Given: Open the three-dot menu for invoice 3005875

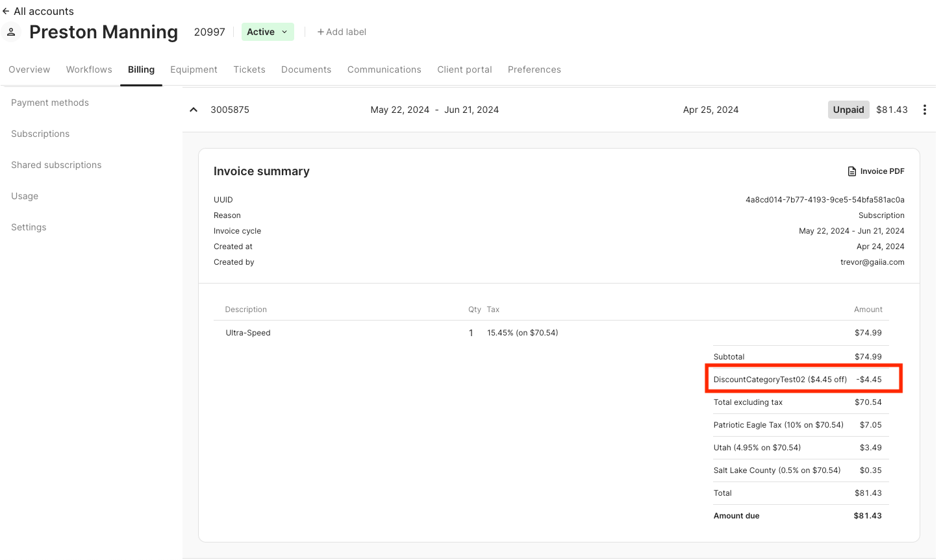Looking at the screenshot, I should [924, 110].
